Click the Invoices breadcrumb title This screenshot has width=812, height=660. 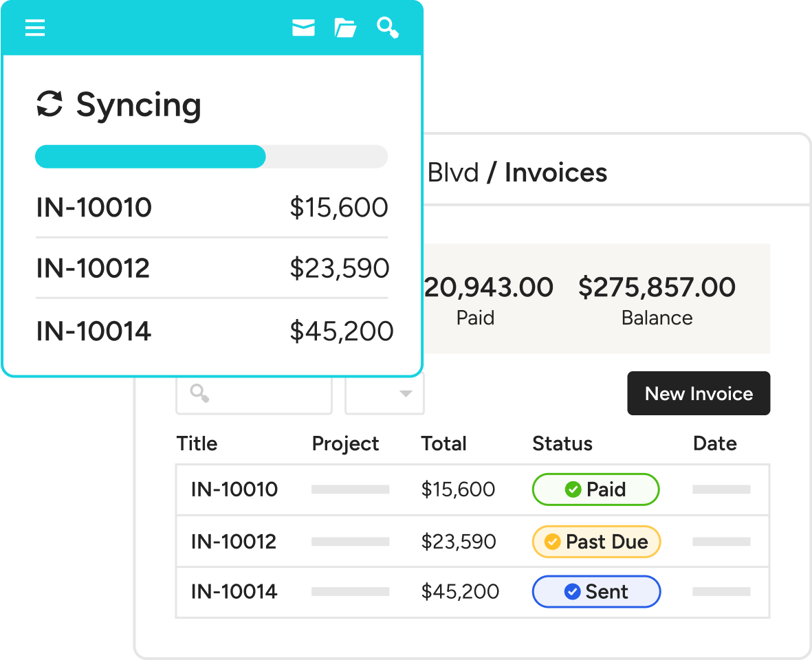pyautogui.click(x=556, y=173)
